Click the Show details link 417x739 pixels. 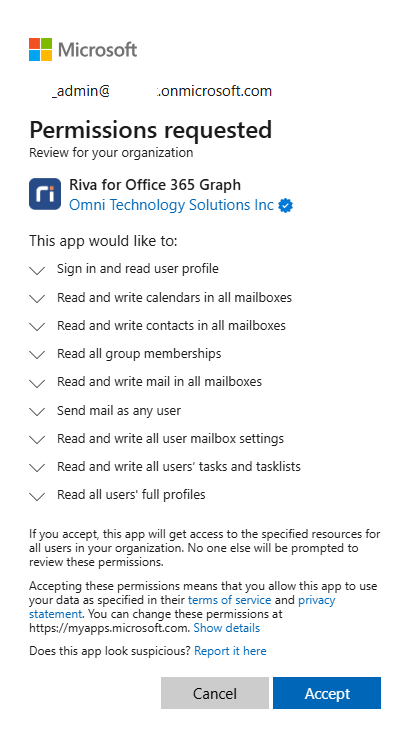coord(227,628)
